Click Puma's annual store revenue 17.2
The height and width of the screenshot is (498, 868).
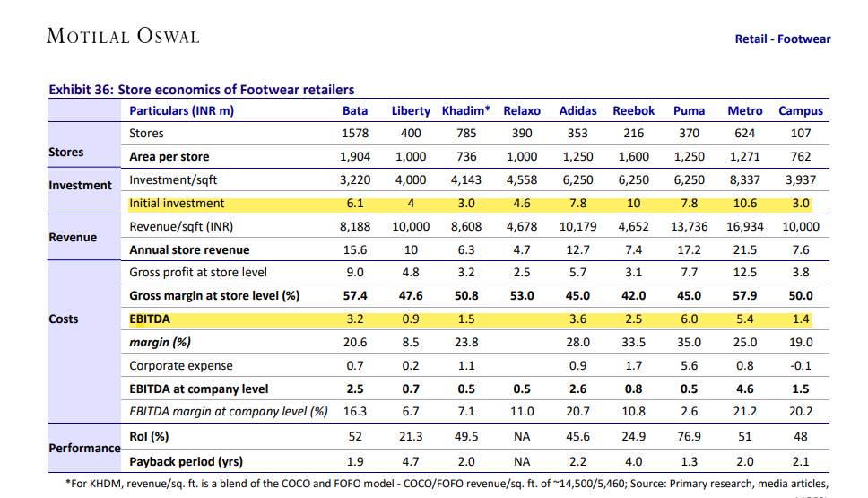tap(689, 249)
